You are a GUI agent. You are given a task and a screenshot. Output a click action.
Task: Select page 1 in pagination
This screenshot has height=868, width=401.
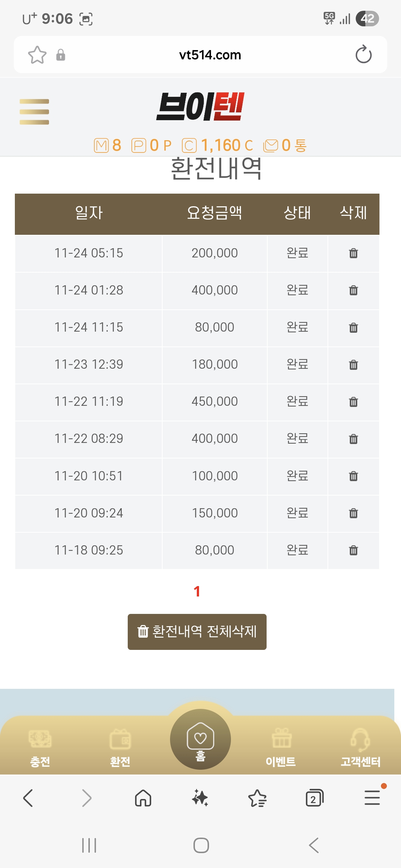[197, 591]
